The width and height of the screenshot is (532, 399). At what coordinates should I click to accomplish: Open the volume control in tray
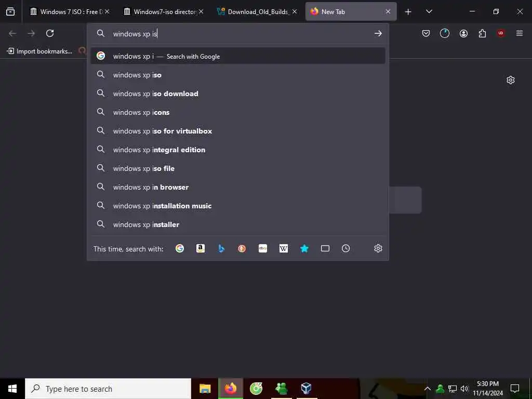pos(464,389)
